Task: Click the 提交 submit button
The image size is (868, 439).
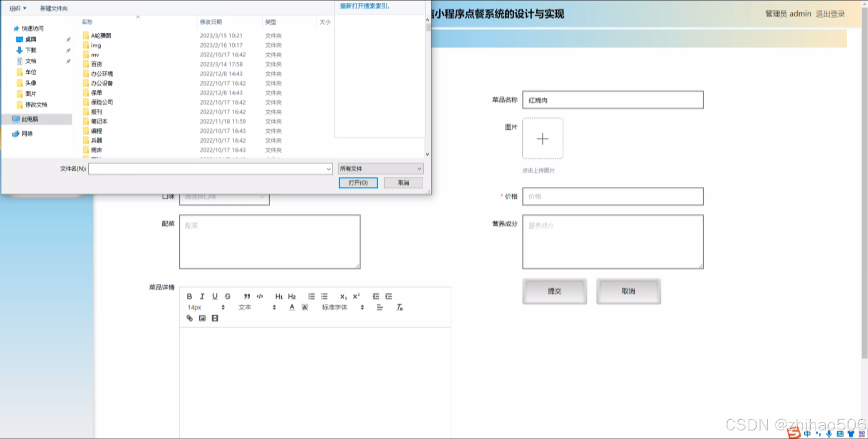Action: click(554, 291)
